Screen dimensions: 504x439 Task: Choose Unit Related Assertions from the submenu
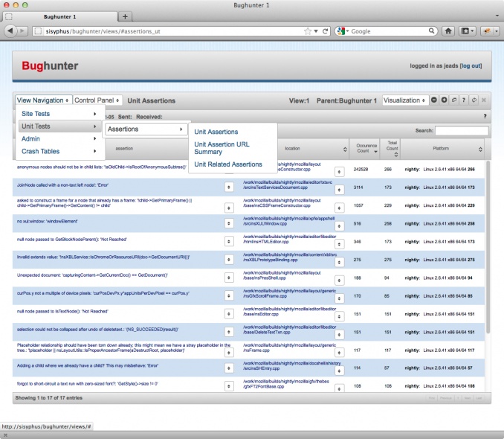click(227, 164)
